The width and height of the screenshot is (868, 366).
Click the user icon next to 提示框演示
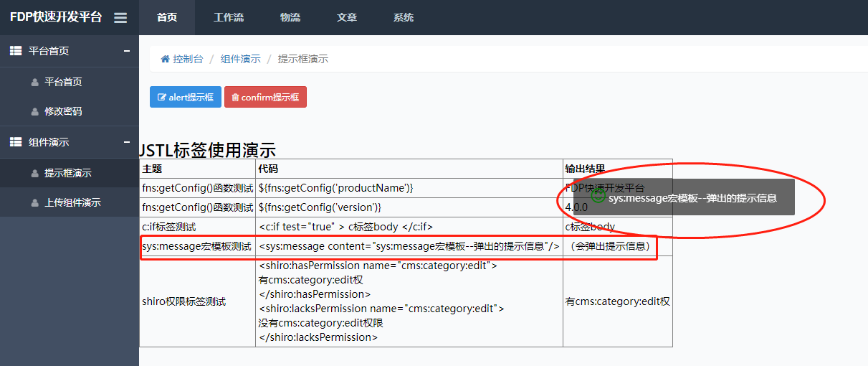pos(34,174)
